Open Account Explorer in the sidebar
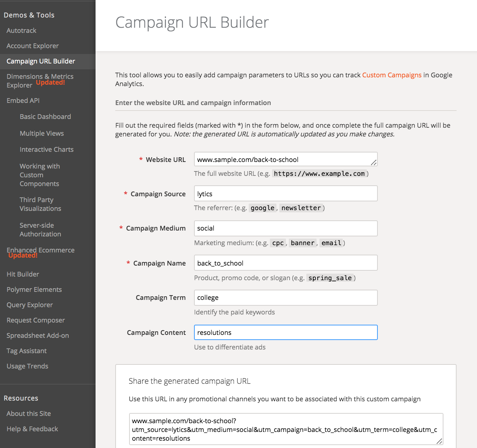The image size is (477, 448). pyautogui.click(x=32, y=46)
